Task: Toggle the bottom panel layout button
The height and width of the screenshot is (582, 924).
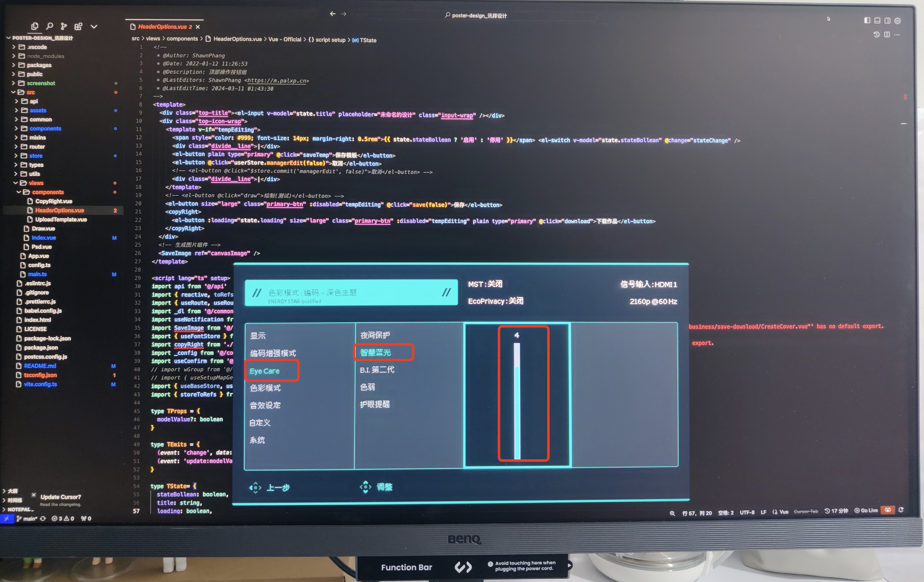Action: (x=877, y=20)
